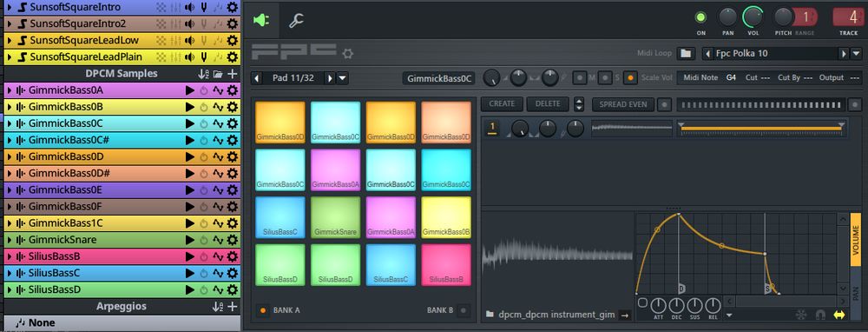Viewport: 868px width, 332px height.
Task: Open FPC gear options icon
Action: pos(347,54)
